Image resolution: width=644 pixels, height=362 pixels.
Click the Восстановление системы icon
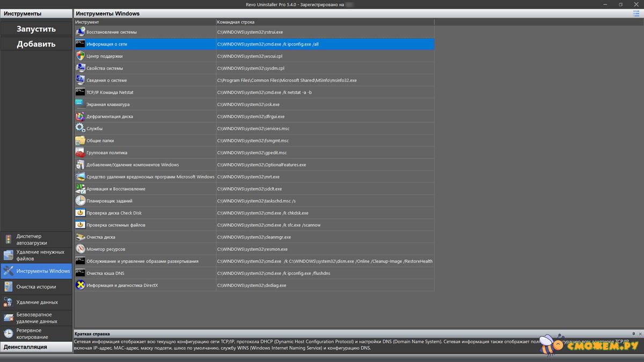pyautogui.click(x=80, y=32)
